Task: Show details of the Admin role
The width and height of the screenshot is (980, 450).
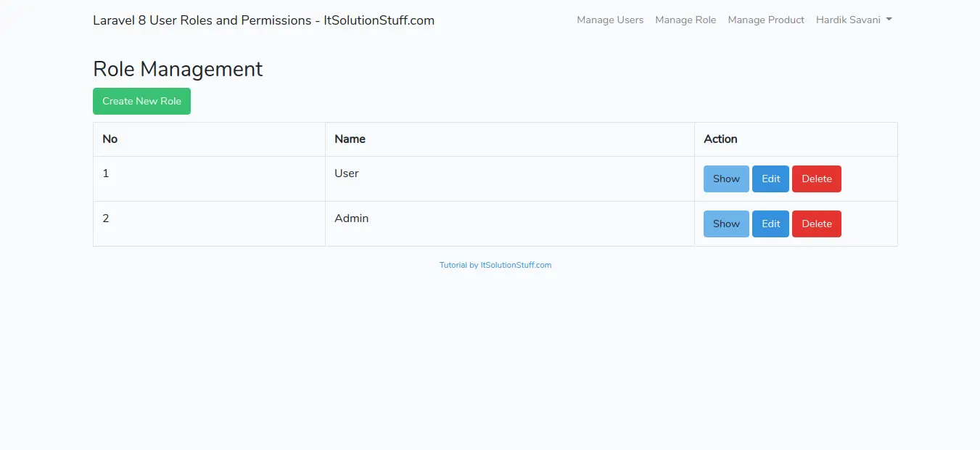Action: click(x=725, y=224)
